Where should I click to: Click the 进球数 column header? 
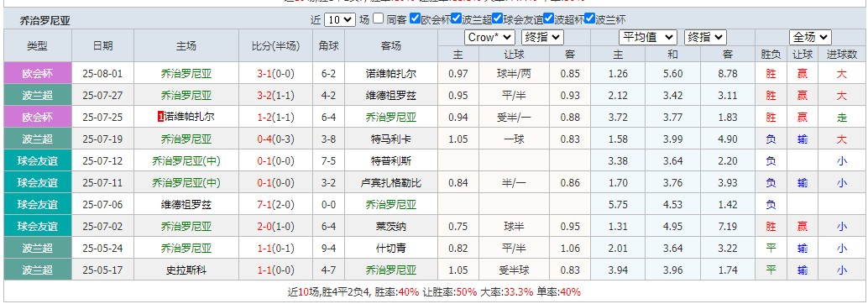pyautogui.click(x=842, y=55)
